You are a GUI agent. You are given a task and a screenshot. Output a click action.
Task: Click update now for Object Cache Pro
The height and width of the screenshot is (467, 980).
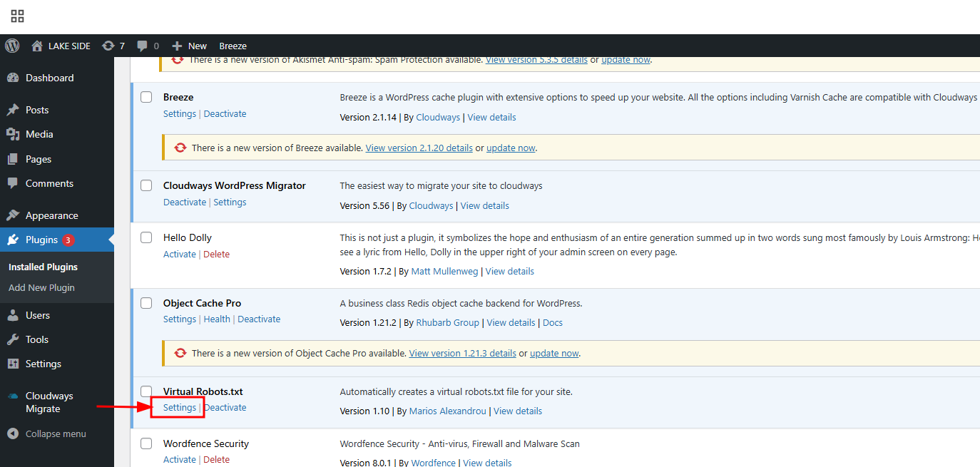[553, 353]
